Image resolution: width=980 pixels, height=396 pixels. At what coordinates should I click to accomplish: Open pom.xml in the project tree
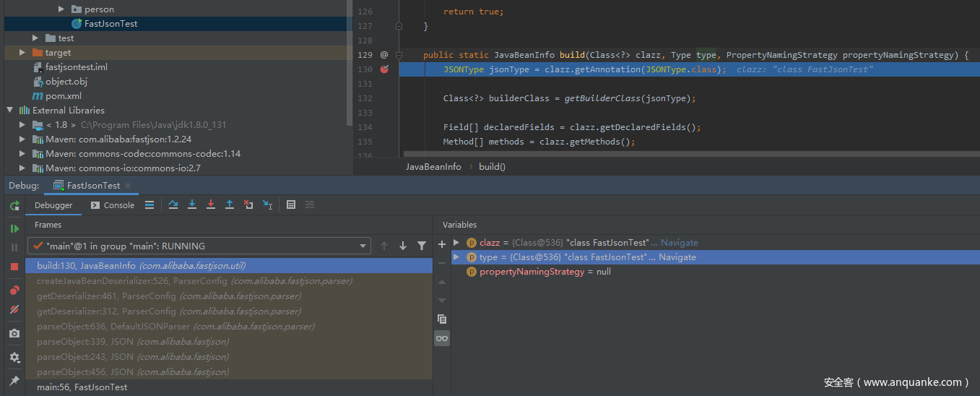click(x=63, y=96)
